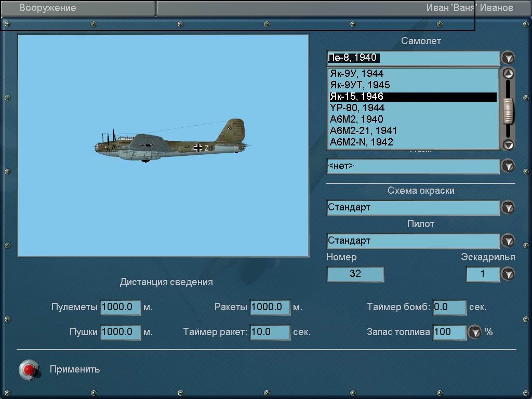Pick YP-80, 1944 from the list
The width and height of the screenshot is (532, 399).
tap(357, 108)
